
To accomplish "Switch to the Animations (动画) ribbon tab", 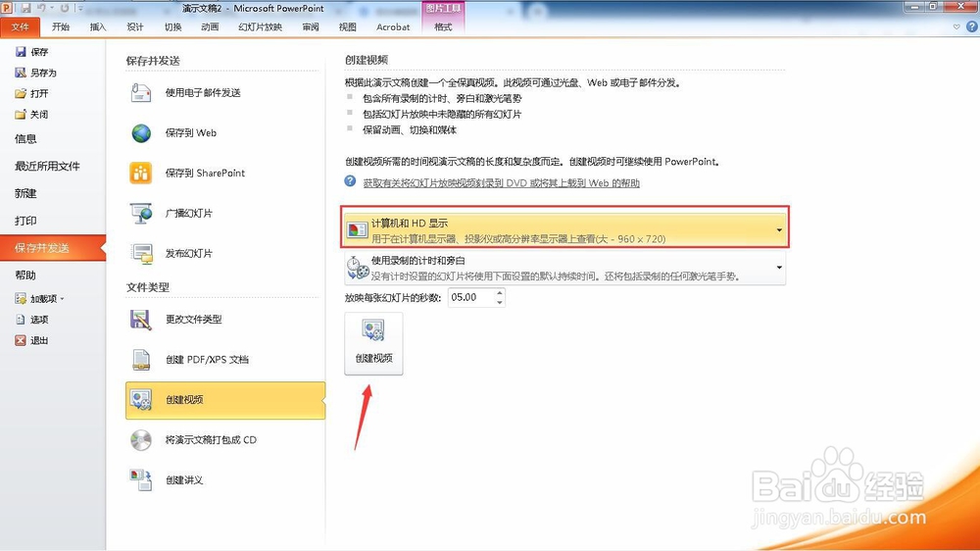I will pos(210,26).
